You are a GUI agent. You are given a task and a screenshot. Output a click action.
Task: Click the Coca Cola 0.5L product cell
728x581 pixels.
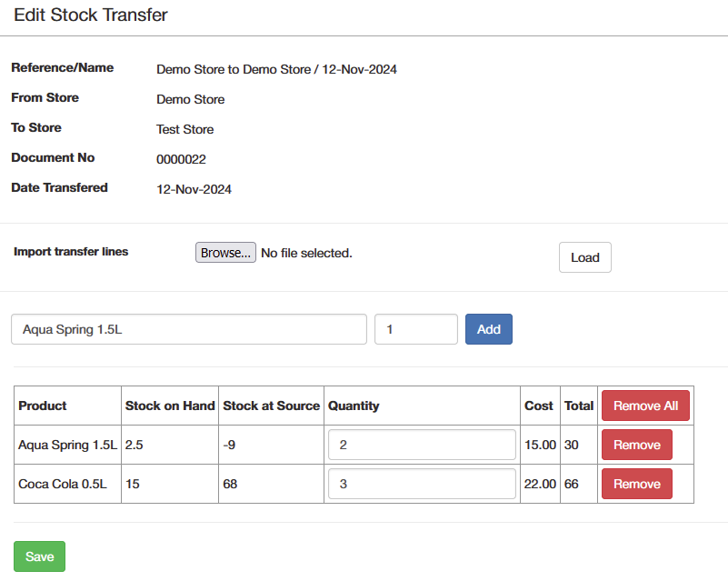pyautogui.click(x=63, y=484)
